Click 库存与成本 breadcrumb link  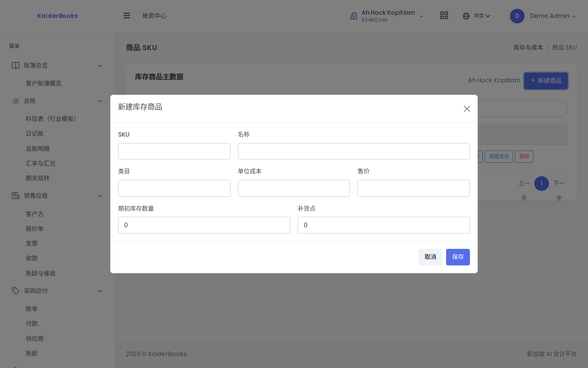[528, 48]
